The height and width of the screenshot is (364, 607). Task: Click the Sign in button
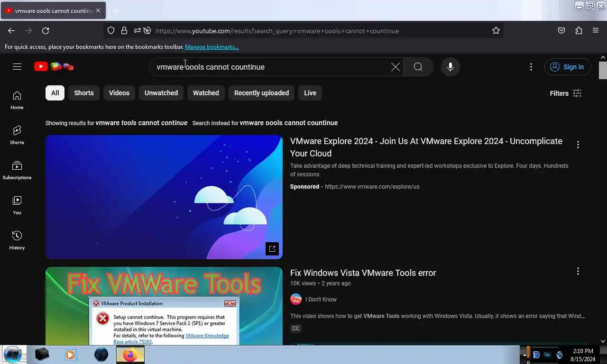click(x=568, y=67)
